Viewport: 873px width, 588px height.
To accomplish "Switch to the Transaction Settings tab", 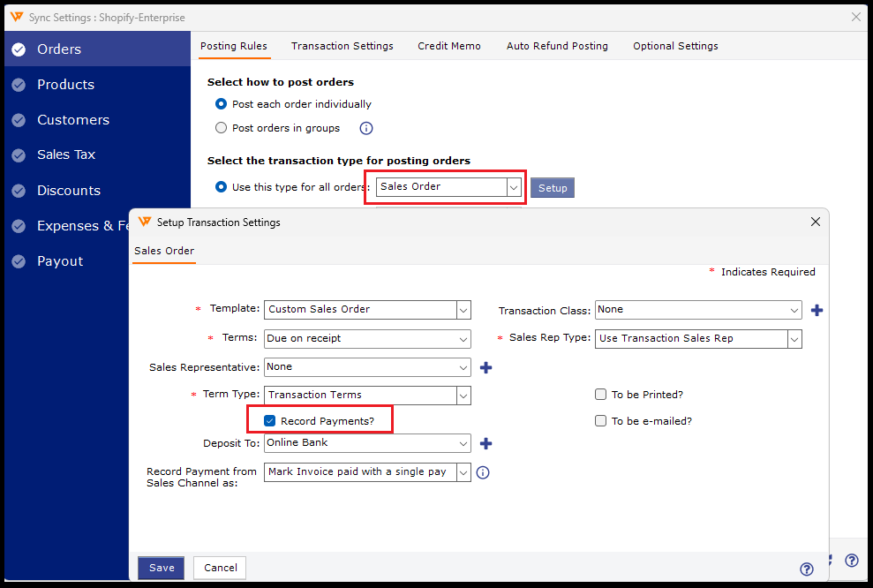I will 342,46.
